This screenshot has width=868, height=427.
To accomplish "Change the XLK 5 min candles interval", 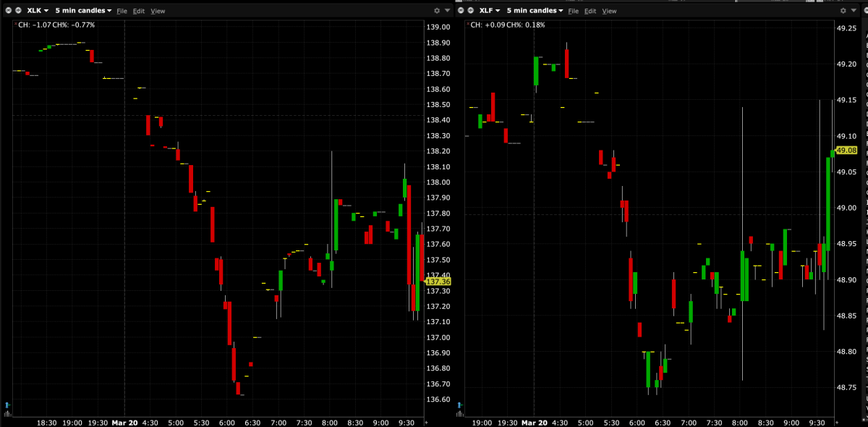I will pos(83,11).
